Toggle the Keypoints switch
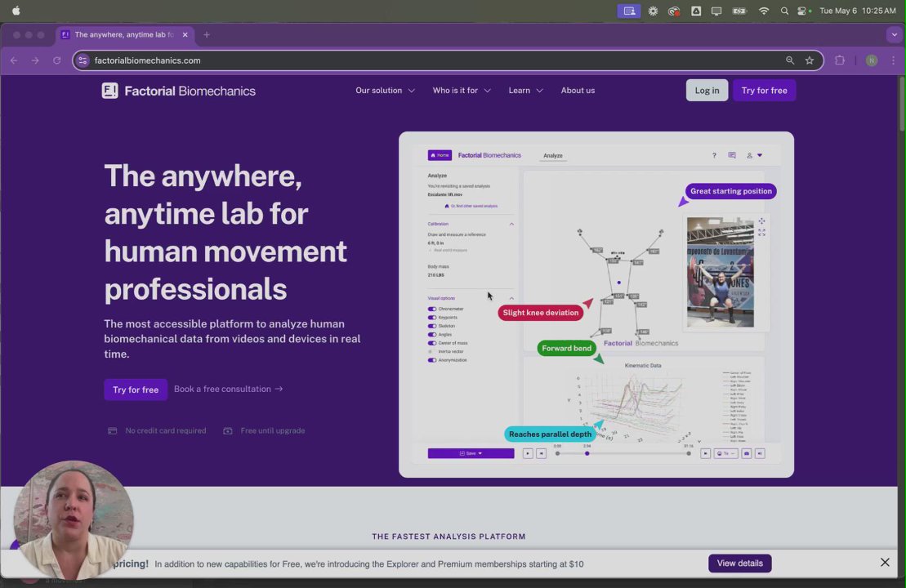The image size is (906, 588). click(432, 318)
